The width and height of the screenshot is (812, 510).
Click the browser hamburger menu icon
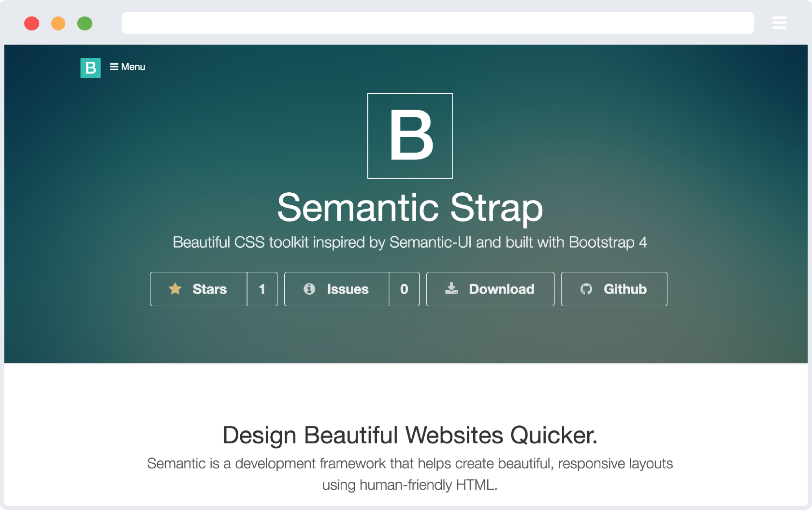tap(779, 23)
